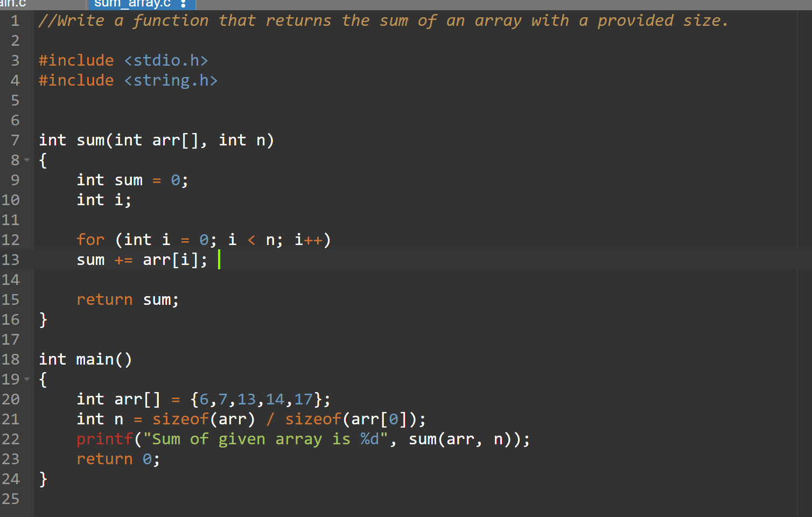
Task: Select the return sum statement
Action: (127, 299)
